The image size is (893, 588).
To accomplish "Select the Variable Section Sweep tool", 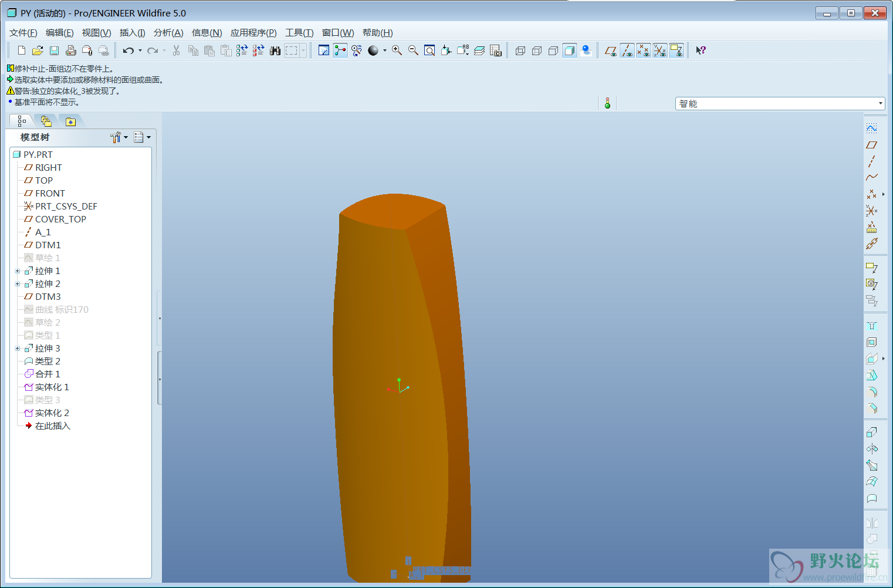I will 872,465.
